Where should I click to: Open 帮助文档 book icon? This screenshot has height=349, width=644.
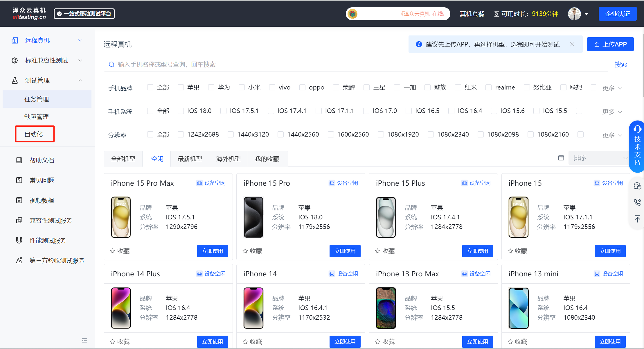click(19, 160)
